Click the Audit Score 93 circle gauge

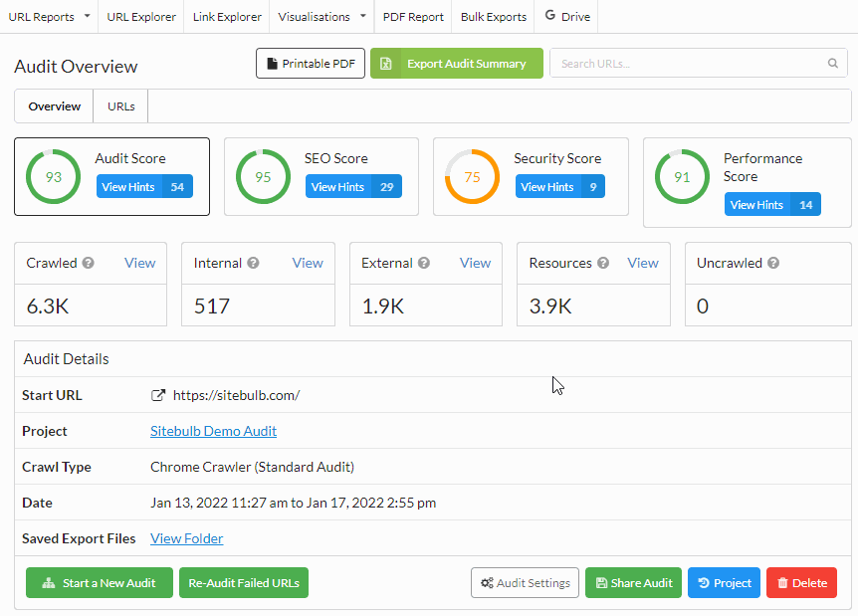[53, 177]
